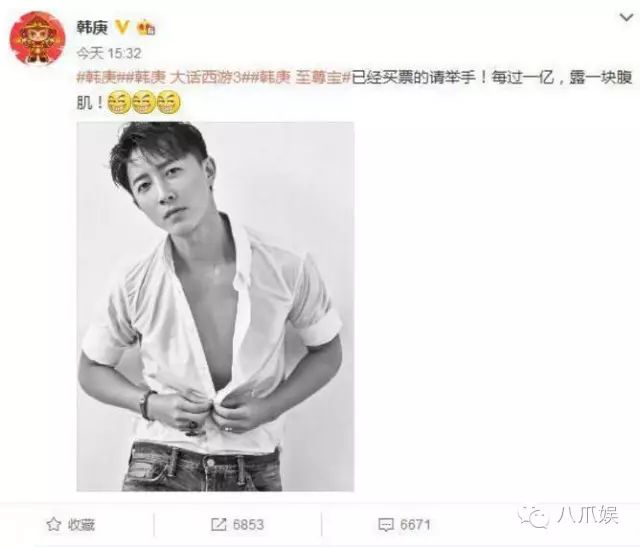
Task: Click the repost share icon
Action: click(x=218, y=525)
